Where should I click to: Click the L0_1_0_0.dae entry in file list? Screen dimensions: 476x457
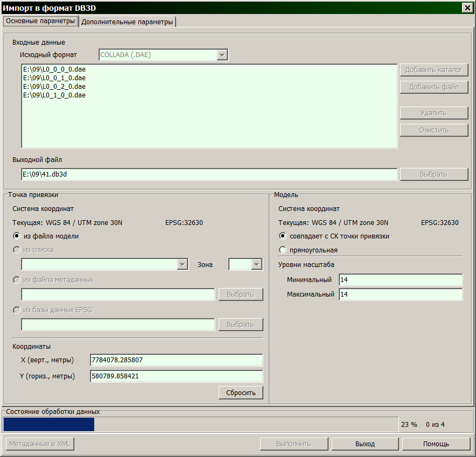(x=54, y=95)
